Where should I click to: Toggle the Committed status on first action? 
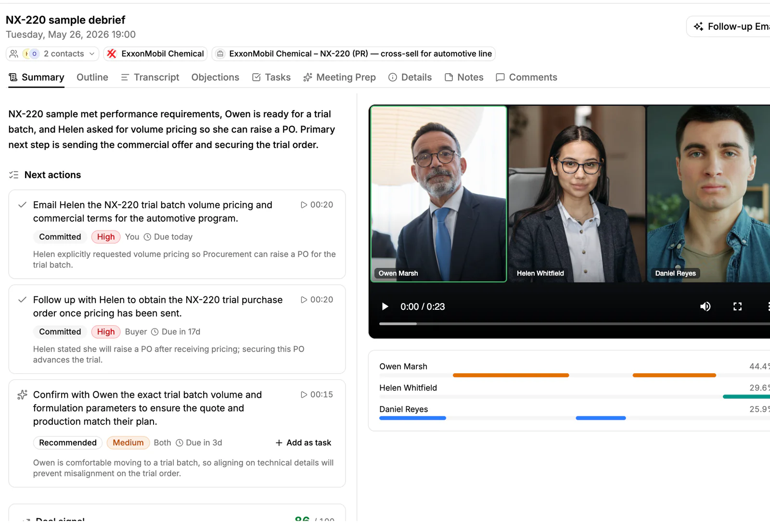[60, 237]
